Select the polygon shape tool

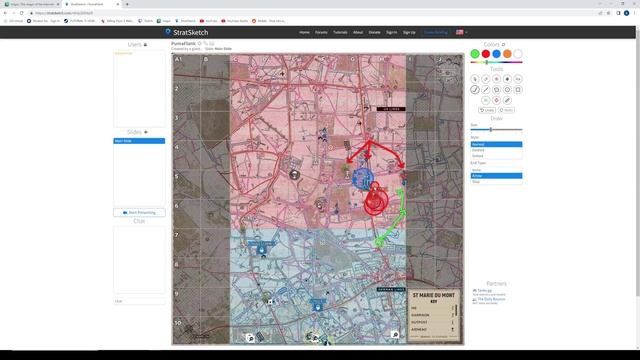pyautogui.click(x=496, y=90)
